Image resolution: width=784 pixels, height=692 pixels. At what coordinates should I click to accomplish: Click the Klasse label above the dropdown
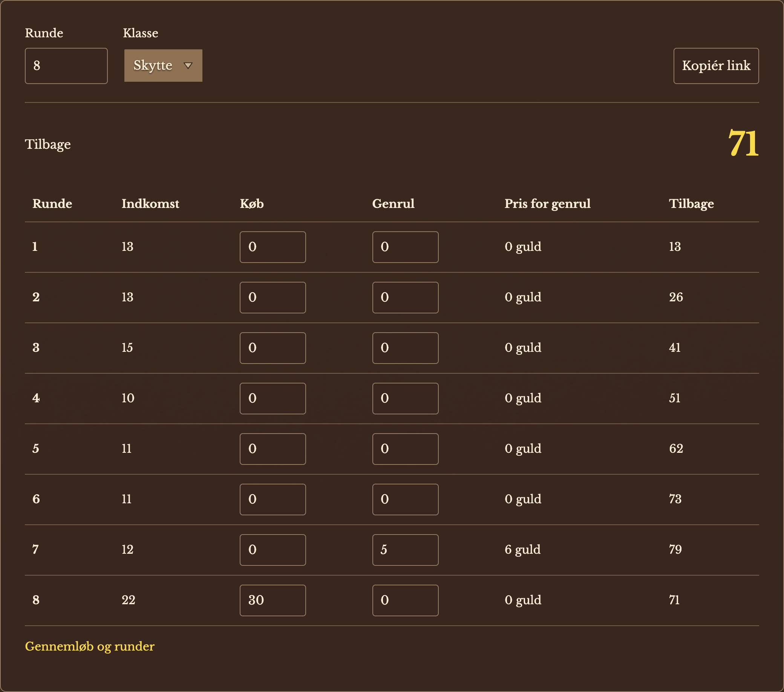(140, 33)
